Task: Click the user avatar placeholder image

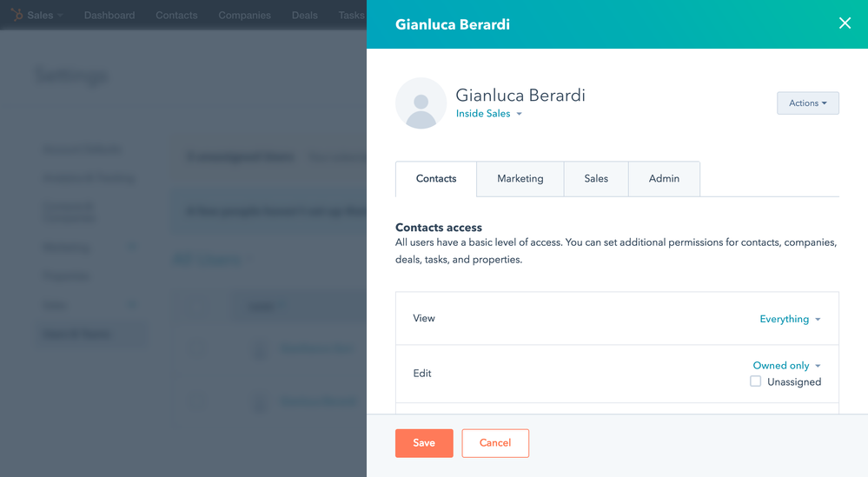Action: point(421,103)
